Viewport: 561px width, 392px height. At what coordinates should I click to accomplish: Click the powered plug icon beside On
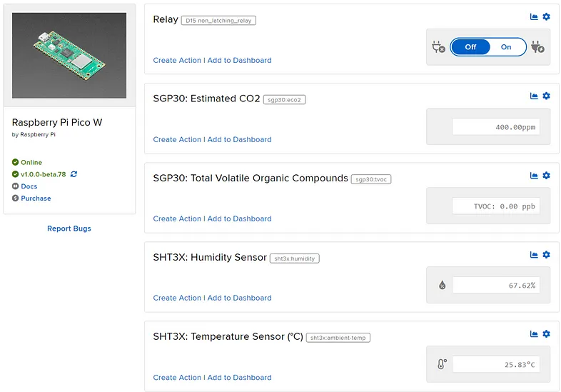coord(537,47)
